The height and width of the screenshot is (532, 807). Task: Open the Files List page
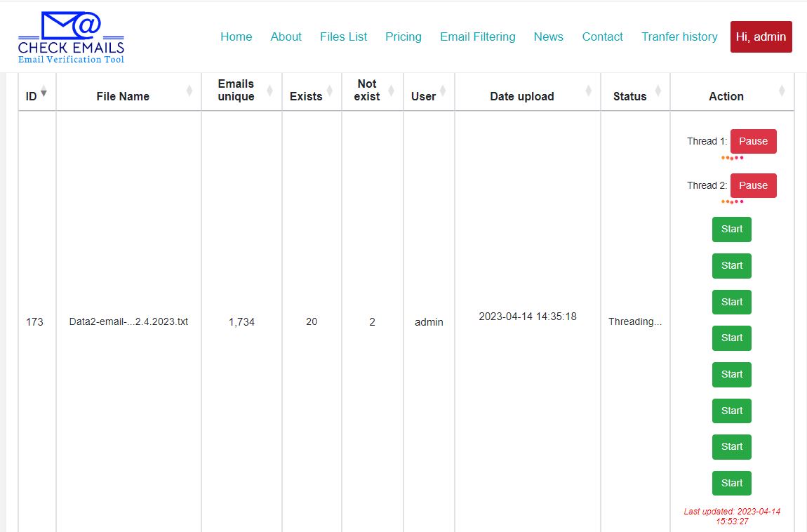pyautogui.click(x=343, y=36)
